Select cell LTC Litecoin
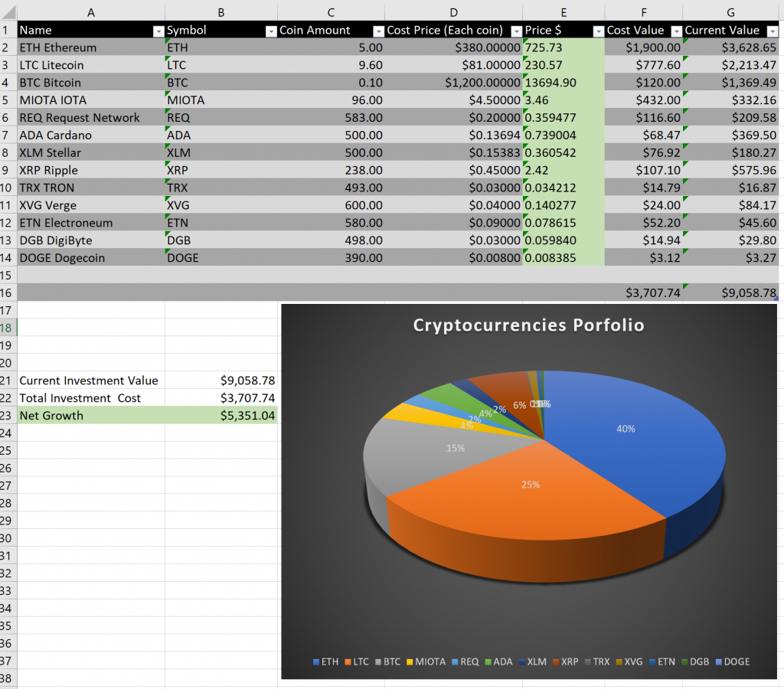 (x=91, y=65)
